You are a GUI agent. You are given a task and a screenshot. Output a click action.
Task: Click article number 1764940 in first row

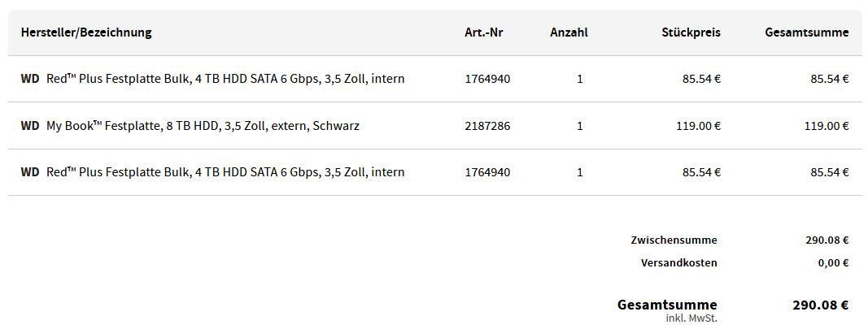[487, 79]
